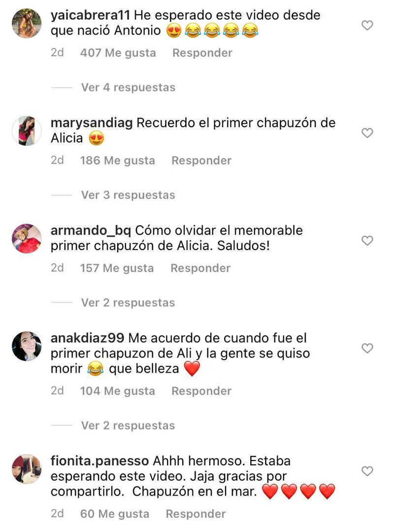The height and width of the screenshot is (532, 394).
Task: Like armando_bq's comment
Action: (x=367, y=241)
